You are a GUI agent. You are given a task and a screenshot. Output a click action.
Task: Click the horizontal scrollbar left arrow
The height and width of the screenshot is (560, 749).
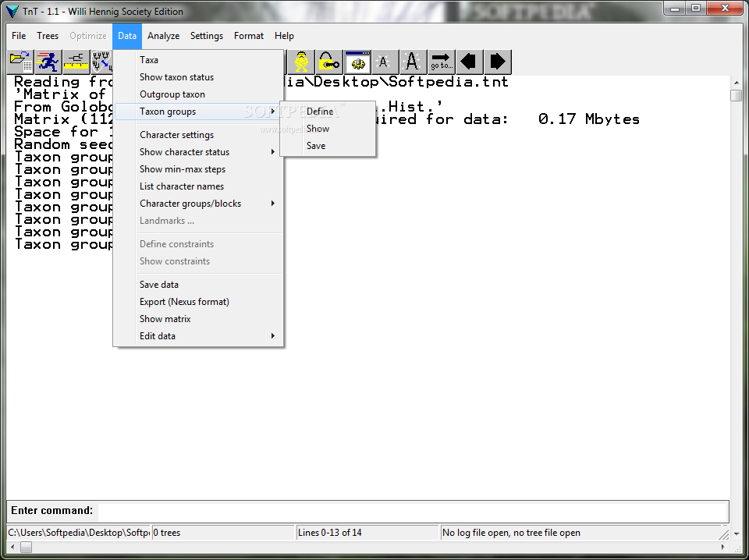point(12,547)
